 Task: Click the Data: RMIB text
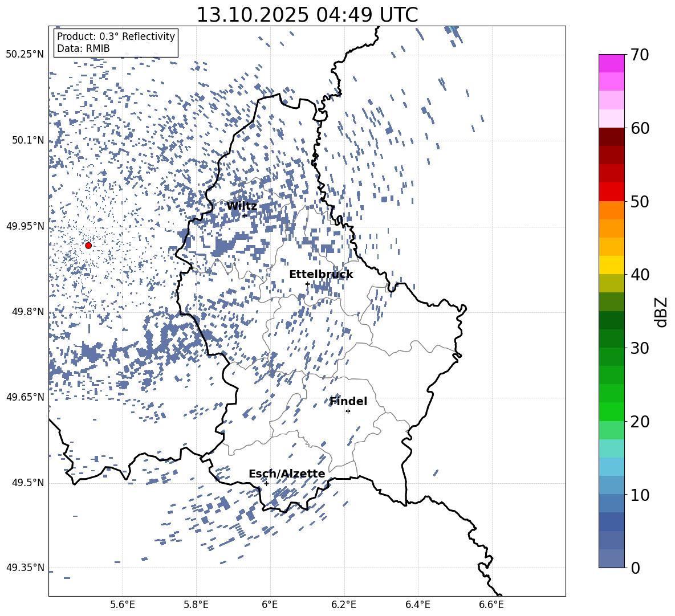click(83, 48)
